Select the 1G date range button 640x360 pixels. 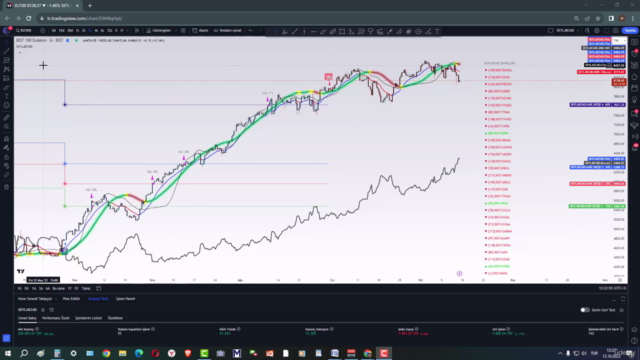(x=20, y=289)
